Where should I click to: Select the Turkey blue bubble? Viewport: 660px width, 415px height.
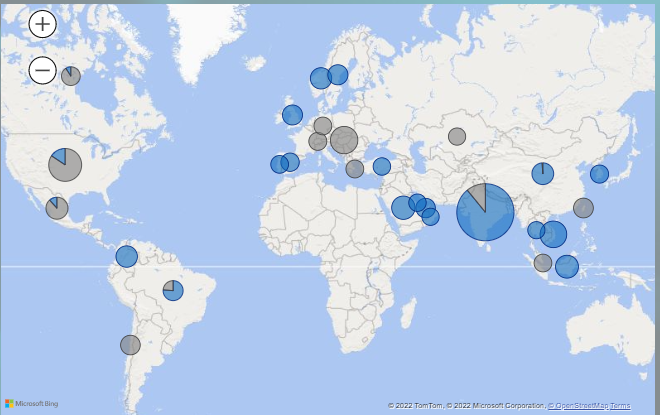pos(382,166)
